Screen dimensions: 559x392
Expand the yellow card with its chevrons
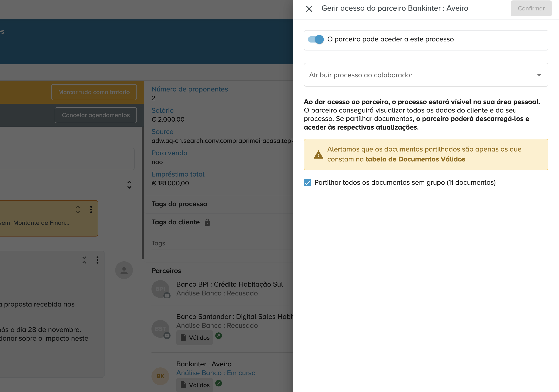(78, 210)
